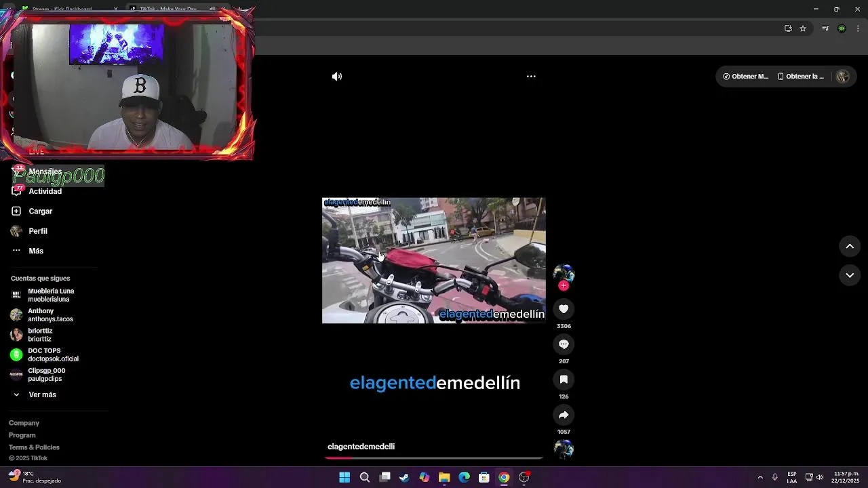Click Cargar plus icon in sidebar
This screenshot has height=488, width=868.
click(x=16, y=211)
